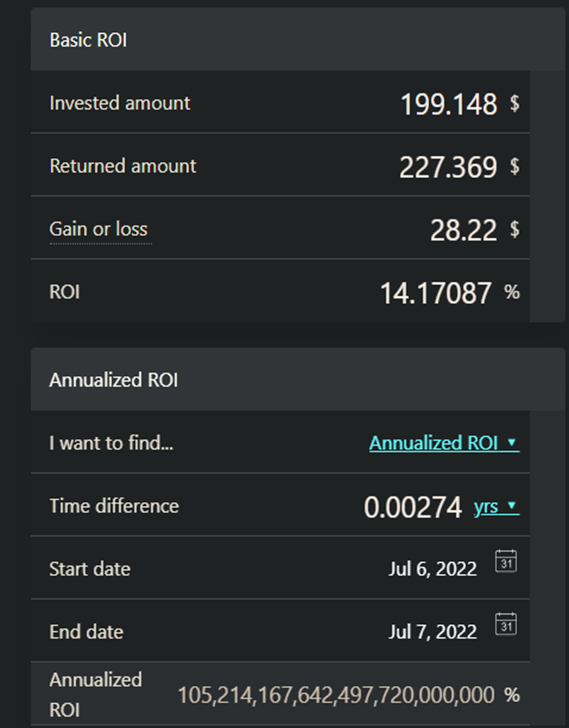Open the yrs time unit dropdown
The width and height of the screenshot is (569, 728).
click(x=496, y=506)
